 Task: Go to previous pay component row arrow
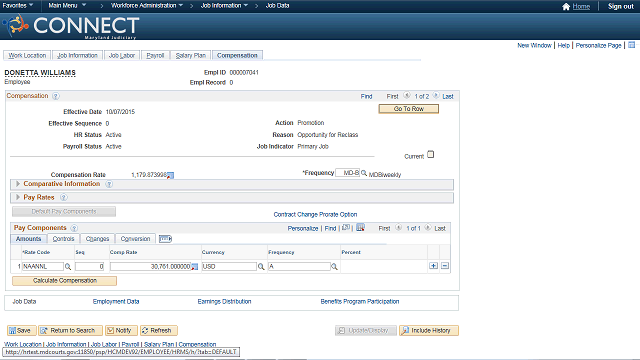click(399, 228)
